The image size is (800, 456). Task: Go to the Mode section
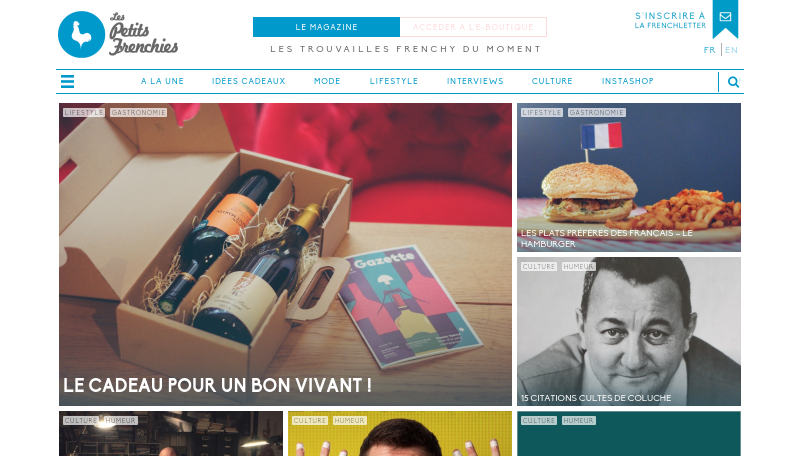(327, 81)
